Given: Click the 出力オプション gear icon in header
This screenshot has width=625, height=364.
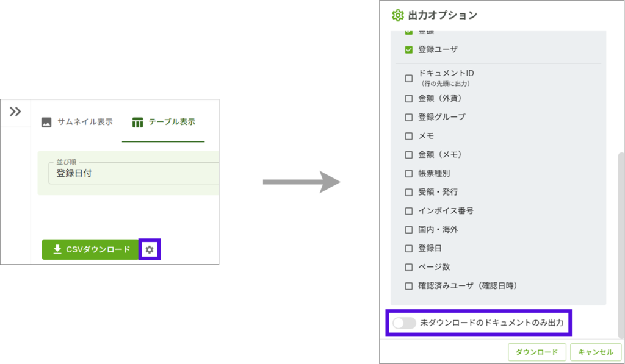Looking at the screenshot, I should [398, 15].
